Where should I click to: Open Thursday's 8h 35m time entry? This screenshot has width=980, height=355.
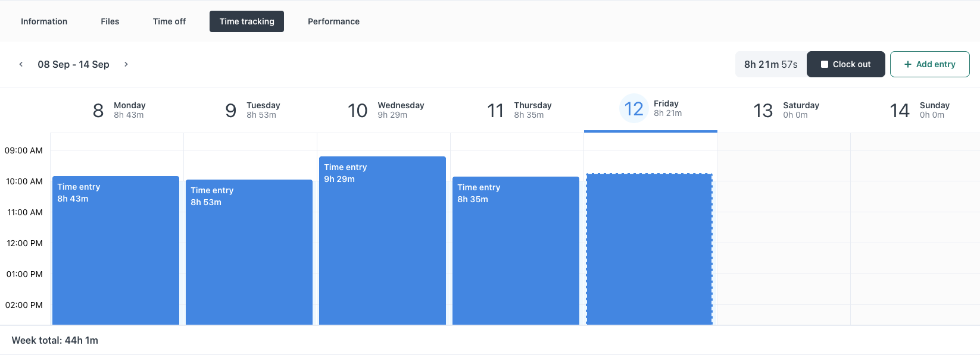(x=516, y=250)
